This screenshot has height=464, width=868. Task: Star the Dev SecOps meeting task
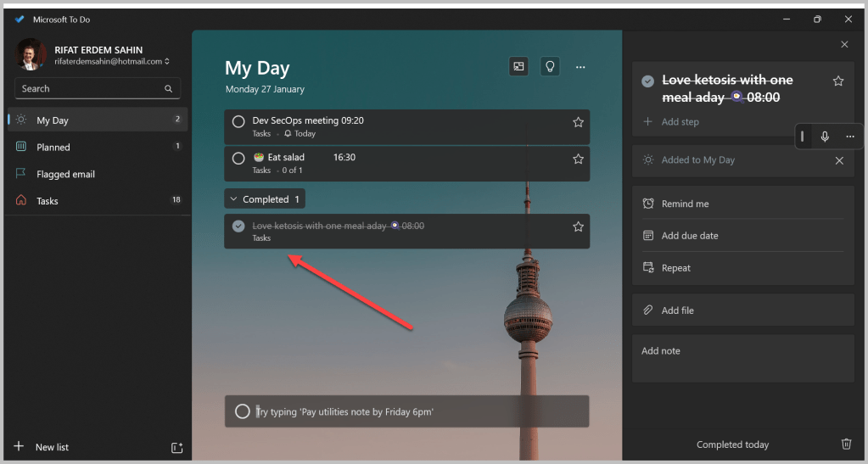(x=578, y=122)
